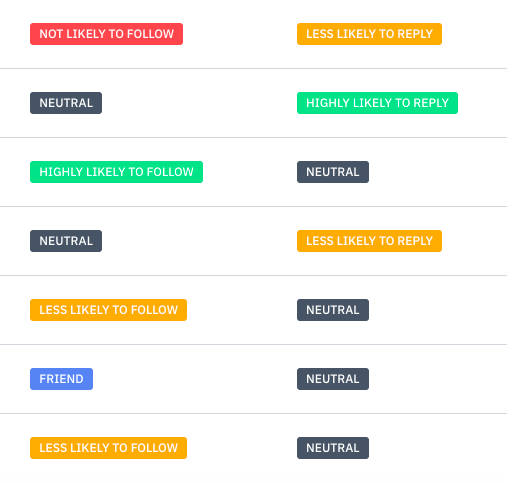This screenshot has width=507, height=482.
Task: Select NEUTRAL badge beside HIGHLY LIKELY TO REPLY
Action: [x=66, y=103]
